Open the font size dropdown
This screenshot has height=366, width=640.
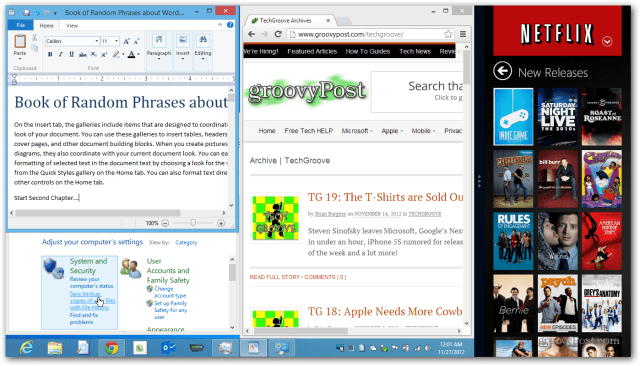(x=110, y=41)
